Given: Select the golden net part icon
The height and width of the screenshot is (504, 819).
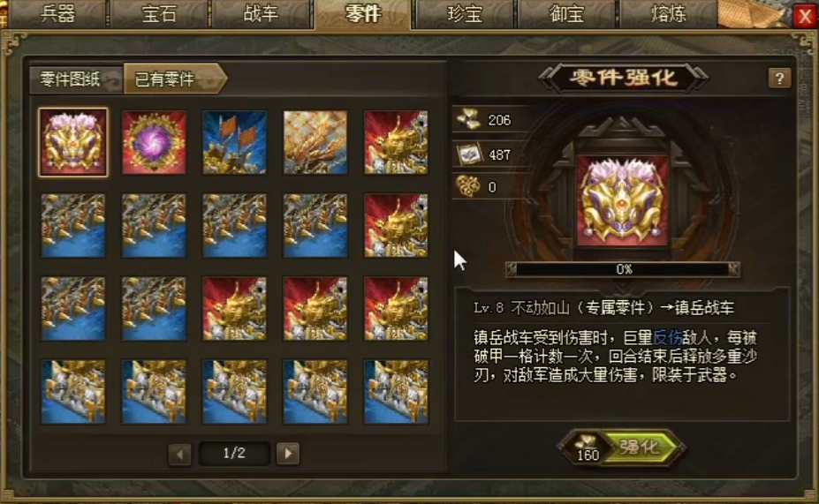Looking at the screenshot, I should [x=315, y=142].
